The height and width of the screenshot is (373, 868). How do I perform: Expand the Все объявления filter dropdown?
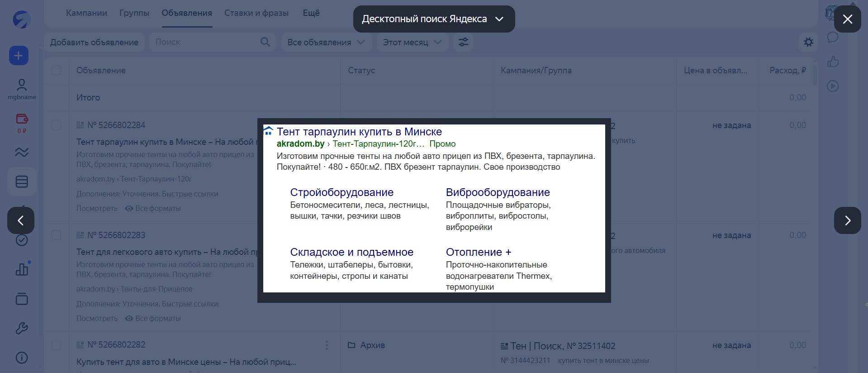tap(326, 42)
